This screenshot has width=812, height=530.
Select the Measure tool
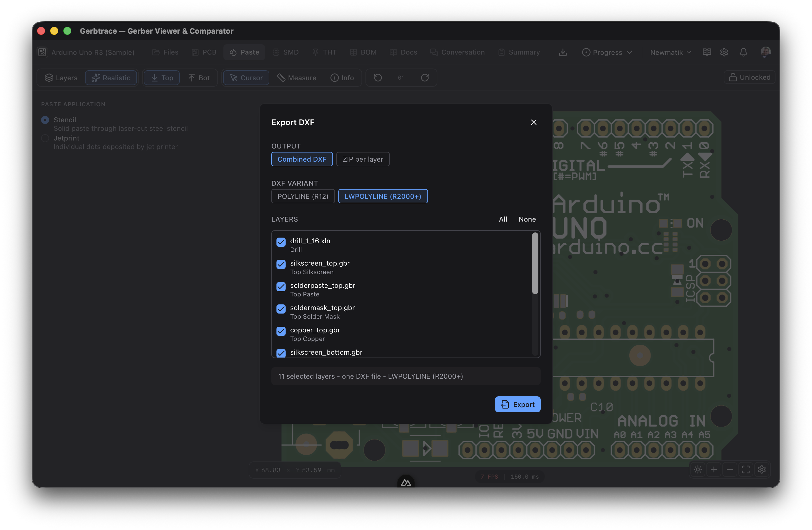click(296, 78)
